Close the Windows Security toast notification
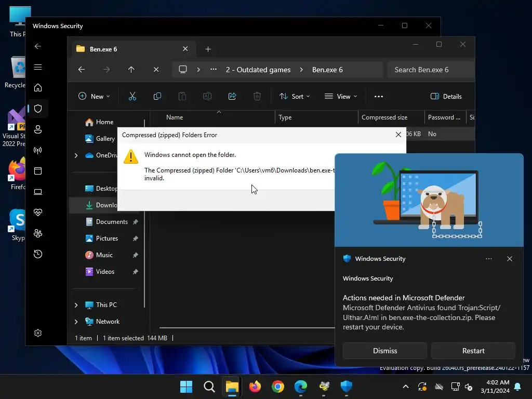Image resolution: width=532 pixels, height=399 pixels. [510, 259]
